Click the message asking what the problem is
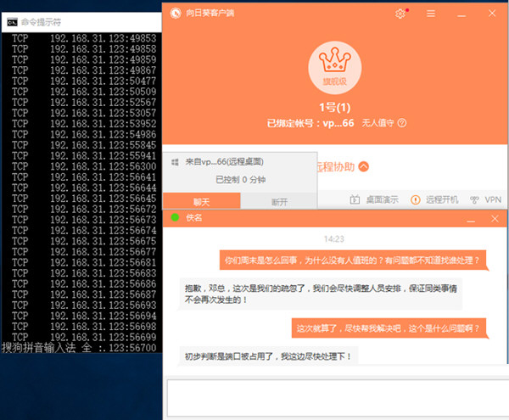 pos(389,328)
